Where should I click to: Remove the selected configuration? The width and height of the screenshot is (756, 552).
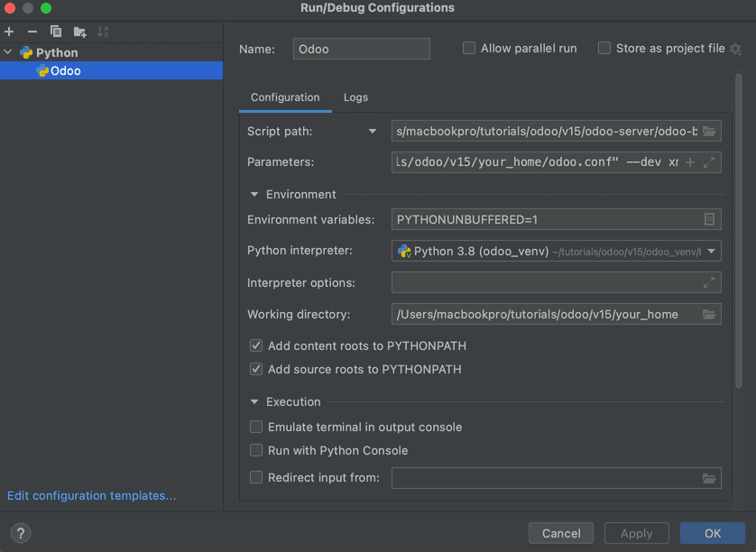[31, 32]
